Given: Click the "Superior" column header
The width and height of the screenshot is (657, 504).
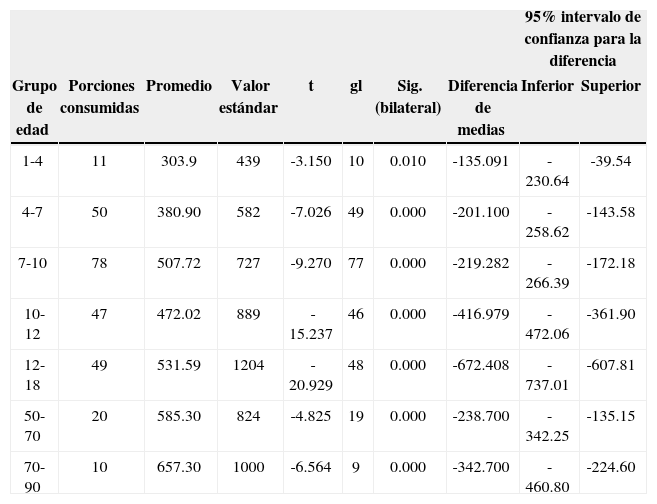Looking at the screenshot, I should 611,86.
